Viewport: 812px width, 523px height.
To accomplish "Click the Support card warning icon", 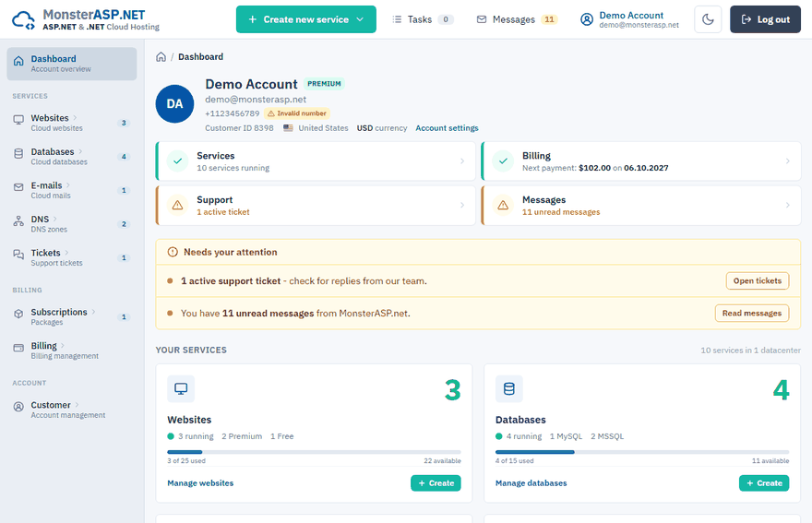I will click(177, 206).
